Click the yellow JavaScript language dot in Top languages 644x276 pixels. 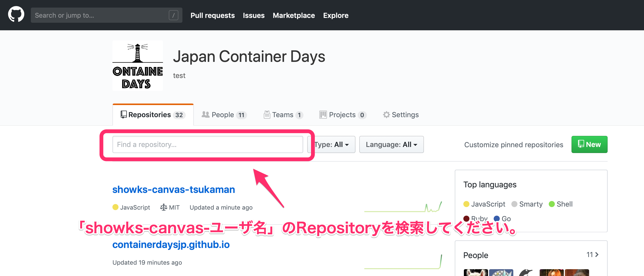[466, 204]
